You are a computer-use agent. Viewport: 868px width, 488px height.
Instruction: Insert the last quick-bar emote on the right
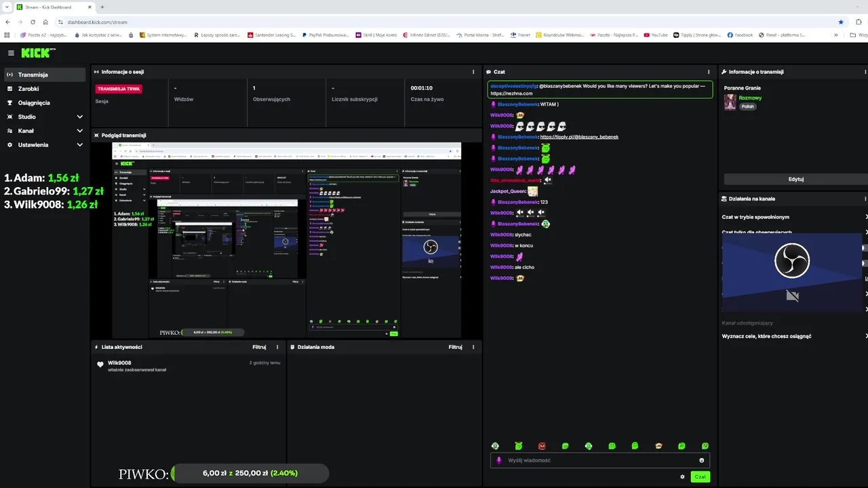click(705, 446)
